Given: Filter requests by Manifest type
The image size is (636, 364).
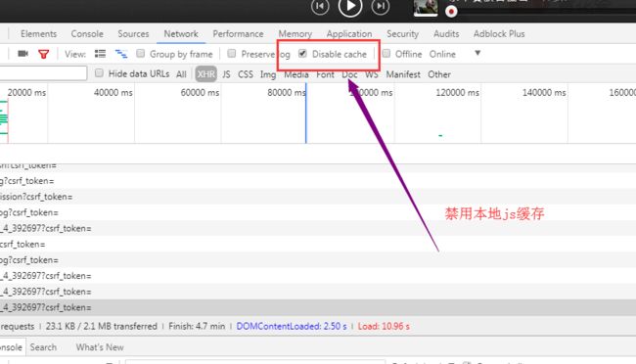Looking at the screenshot, I should click(403, 74).
